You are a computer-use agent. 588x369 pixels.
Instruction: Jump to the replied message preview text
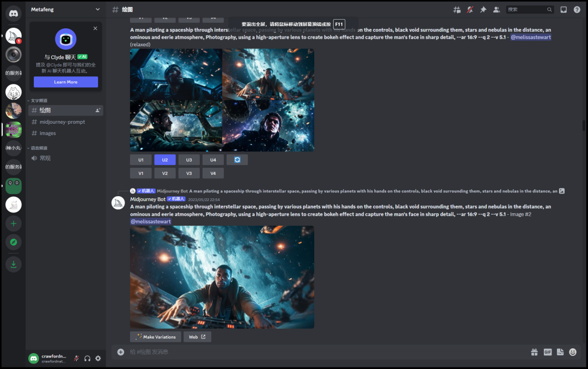click(x=373, y=191)
